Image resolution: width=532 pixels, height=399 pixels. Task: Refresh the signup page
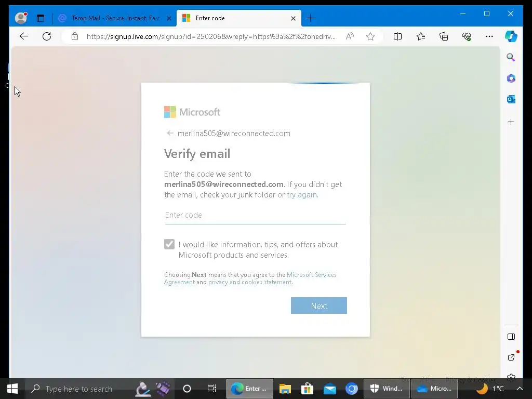(47, 36)
